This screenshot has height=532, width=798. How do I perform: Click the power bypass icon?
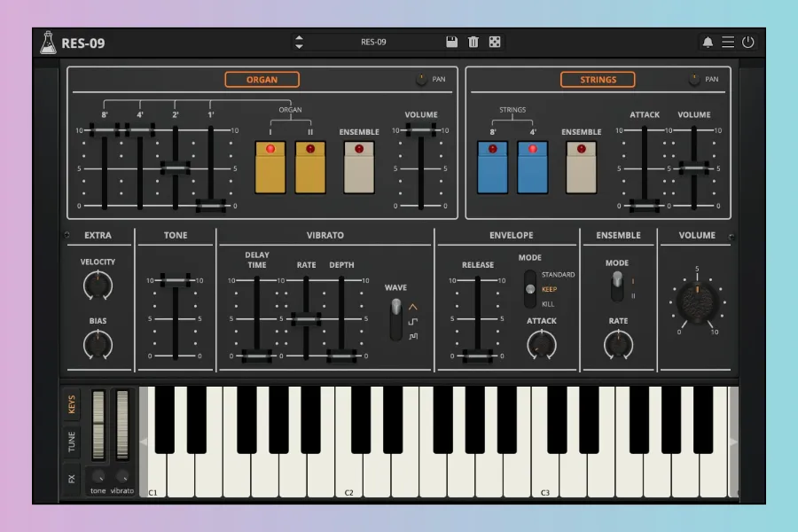[748, 42]
